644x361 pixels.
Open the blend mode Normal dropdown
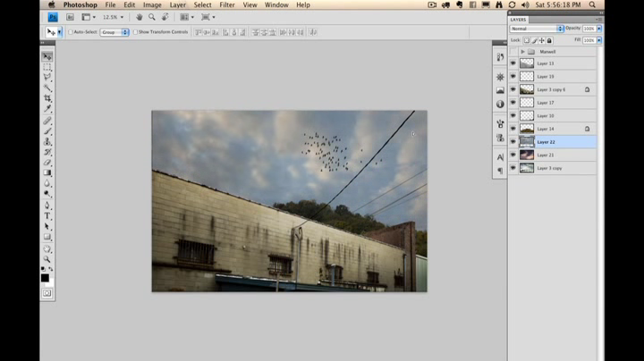coord(537,29)
